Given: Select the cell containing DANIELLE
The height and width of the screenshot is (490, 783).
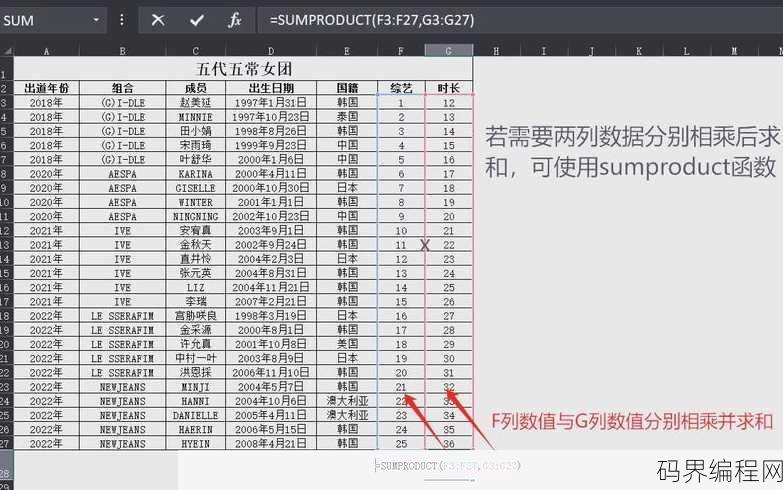Looking at the screenshot, I should 195,415.
